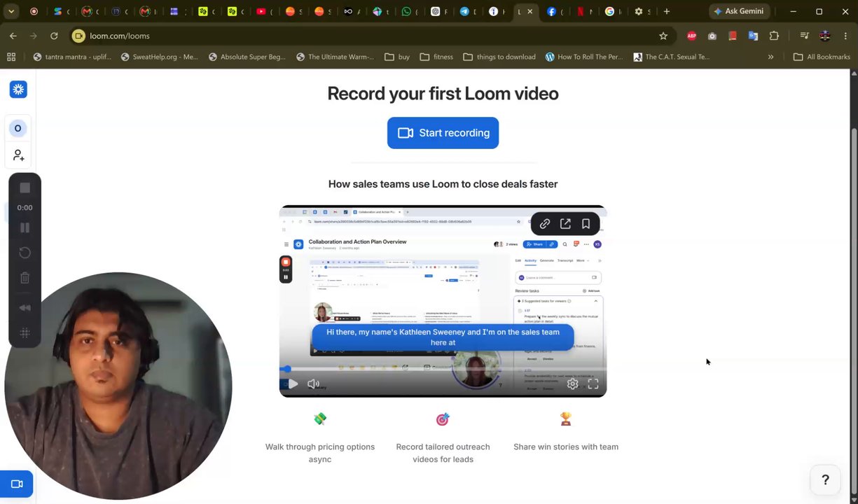Click "Record tailored outreach videos for leads" text
This screenshot has height=504, width=858.
(x=443, y=453)
